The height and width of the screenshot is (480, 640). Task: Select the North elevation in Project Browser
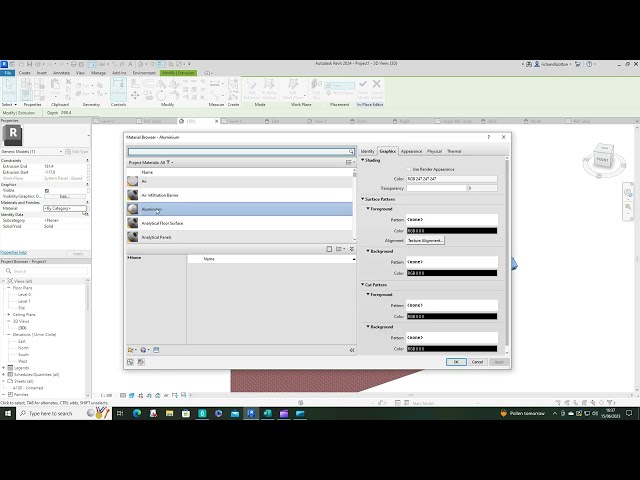click(23, 348)
